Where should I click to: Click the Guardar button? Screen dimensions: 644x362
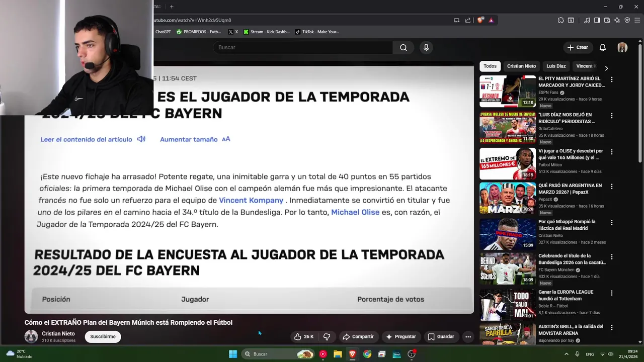coord(441,337)
